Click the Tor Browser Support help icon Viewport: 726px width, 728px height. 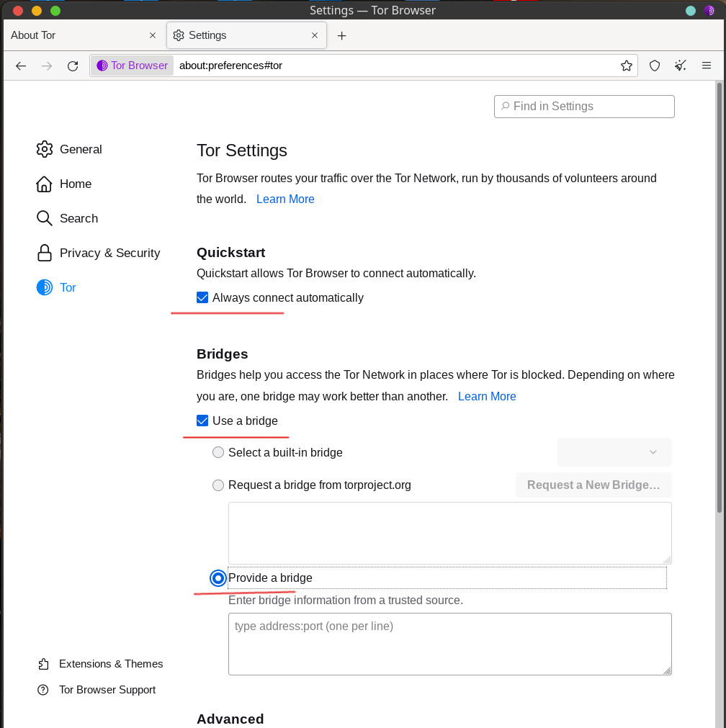[42, 690]
